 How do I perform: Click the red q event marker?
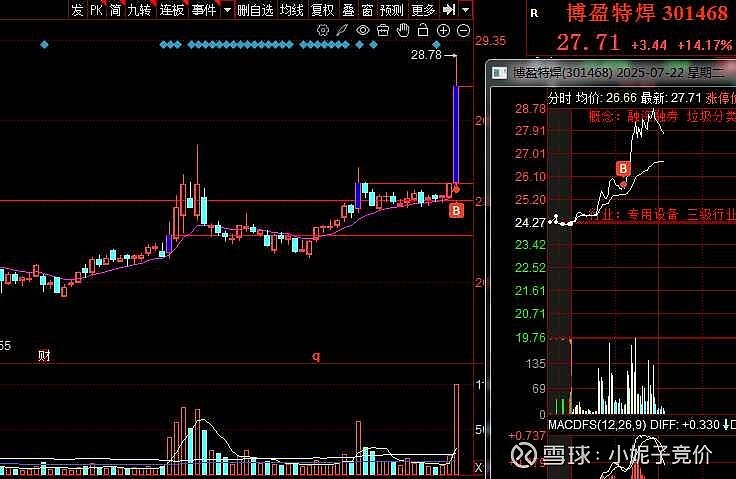(x=316, y=357)
